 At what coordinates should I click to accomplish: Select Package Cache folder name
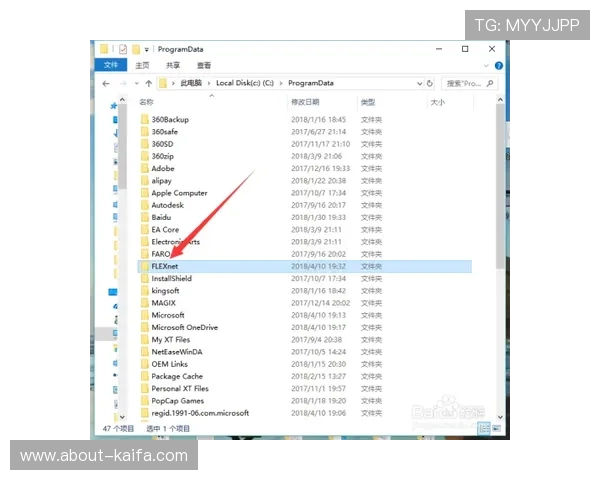[x=177, y=376]
